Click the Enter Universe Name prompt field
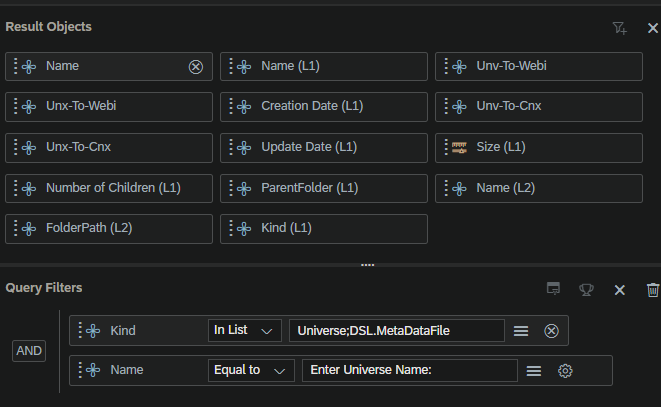 pos(410,370)
